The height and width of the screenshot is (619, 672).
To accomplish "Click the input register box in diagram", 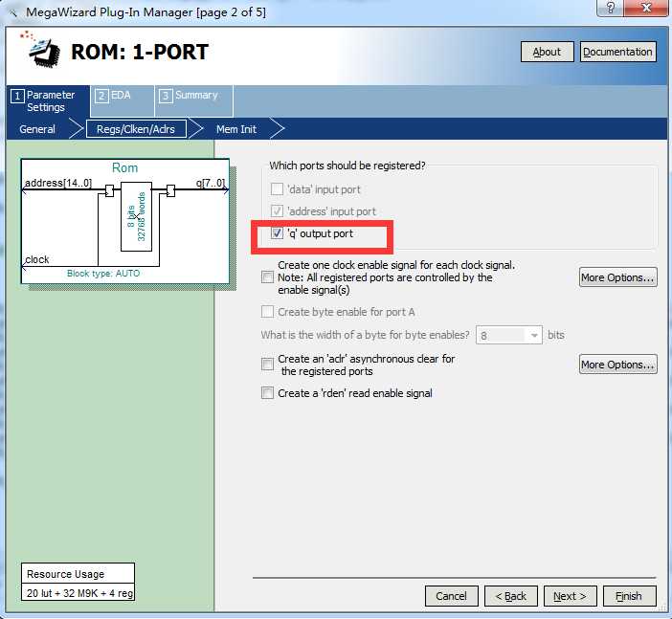I will click(109, 190).
